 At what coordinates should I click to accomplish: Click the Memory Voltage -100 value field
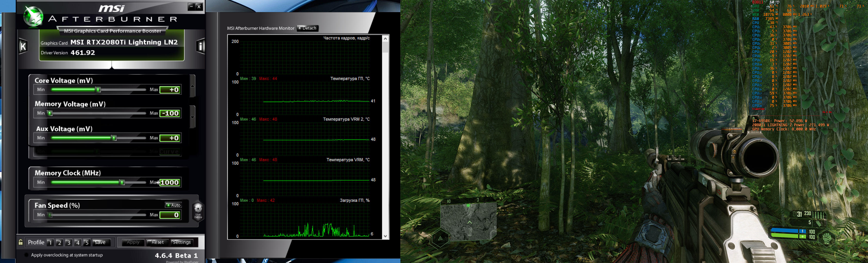[x=170, y=114]
